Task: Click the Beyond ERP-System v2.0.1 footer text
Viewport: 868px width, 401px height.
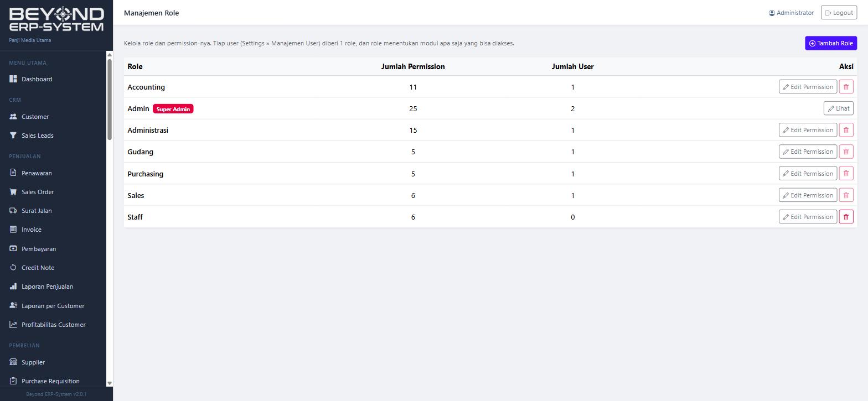Action: [x=56, y=394]
